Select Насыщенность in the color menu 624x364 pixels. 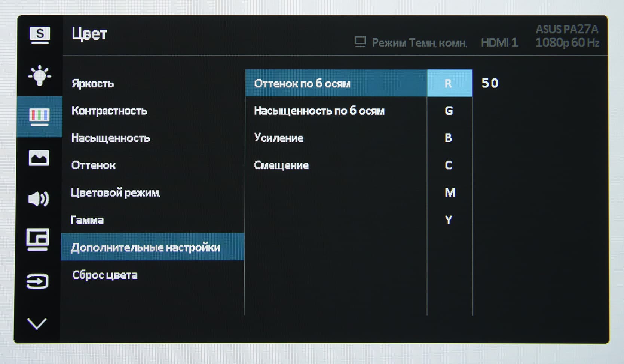pos(111,138)
